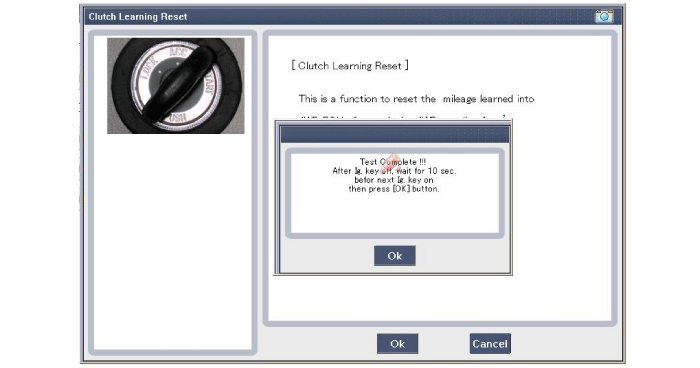The width and height of the screenshot is (700, 368).
Task: Confirm the Test Complete popup with Ok
Action: (x=395, y=256)
